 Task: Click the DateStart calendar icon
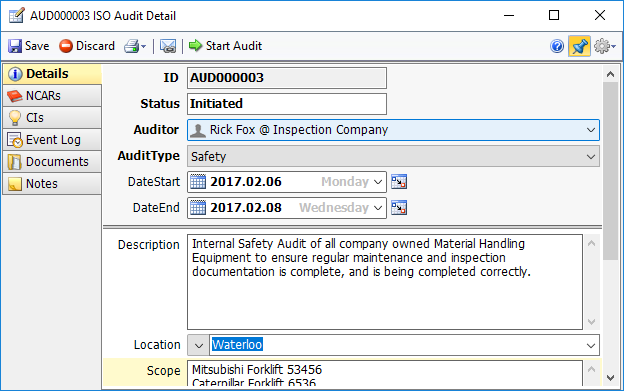coord(198,182)
